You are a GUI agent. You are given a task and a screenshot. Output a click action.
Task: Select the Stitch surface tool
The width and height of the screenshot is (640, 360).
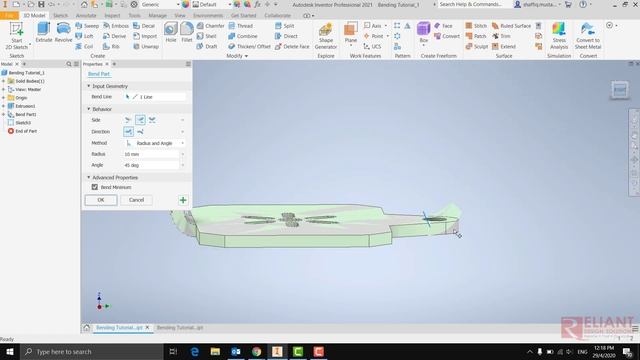pos(476,26)
